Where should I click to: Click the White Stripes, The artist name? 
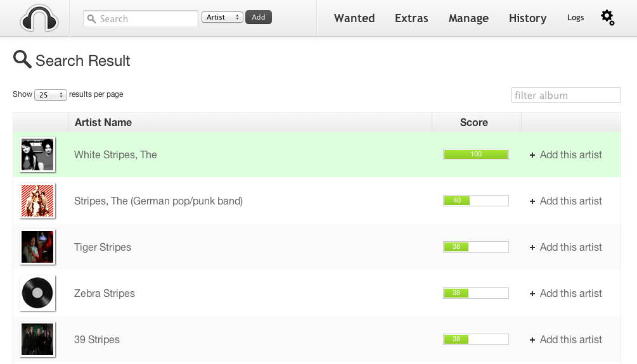tap(115, 154)
